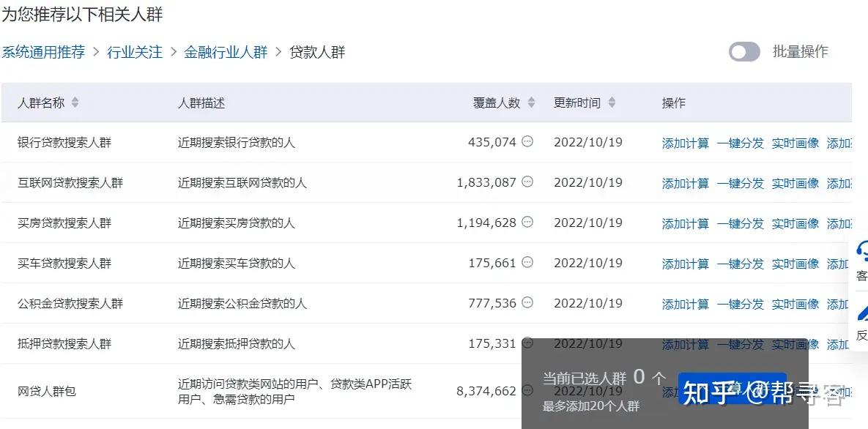This screenshot has width=868, height=429.
Task: Select the 银行贷款搜索人群 name cell
Action: point(64,143)
